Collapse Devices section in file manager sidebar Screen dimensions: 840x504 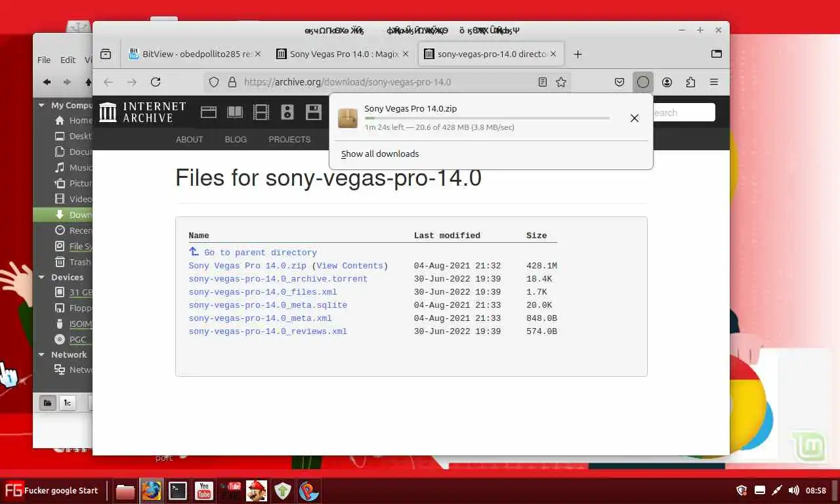click(42, 278)
